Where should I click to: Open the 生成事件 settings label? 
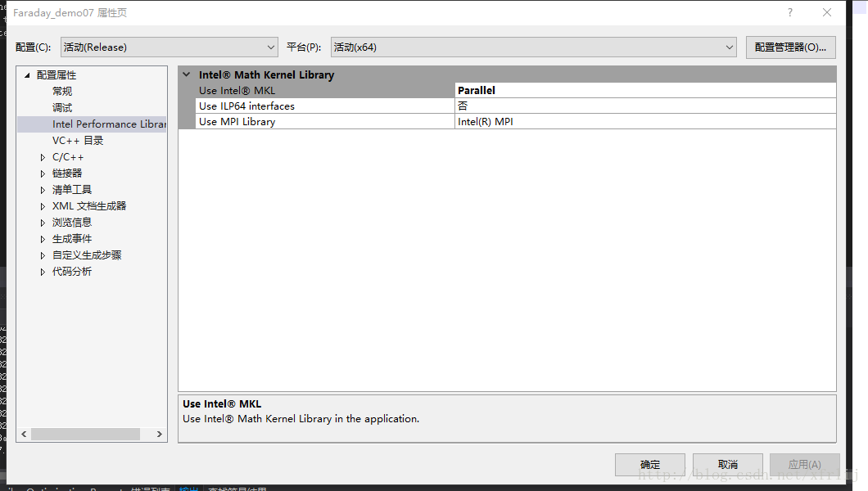click(72, 239)
